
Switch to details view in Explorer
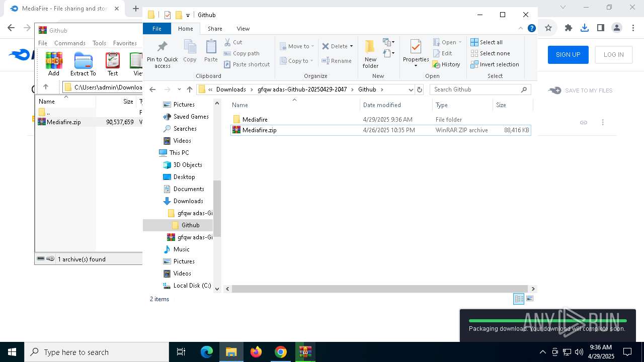(x=519, y=299)
